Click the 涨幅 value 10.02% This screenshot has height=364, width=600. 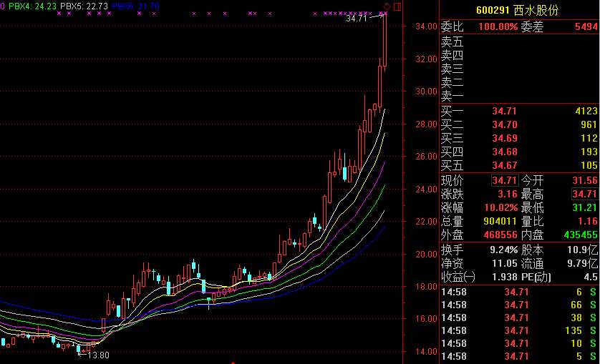[x=501, y=208]
